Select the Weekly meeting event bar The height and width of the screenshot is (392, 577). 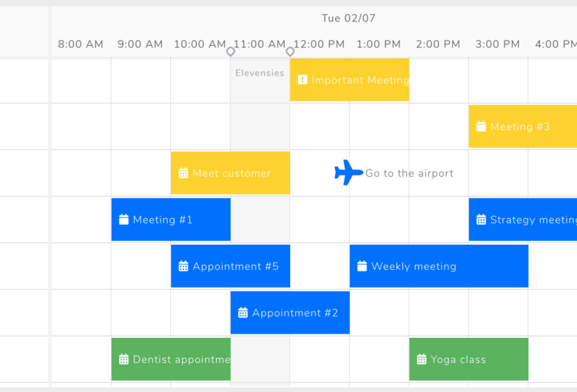click(x=439, y=266)
